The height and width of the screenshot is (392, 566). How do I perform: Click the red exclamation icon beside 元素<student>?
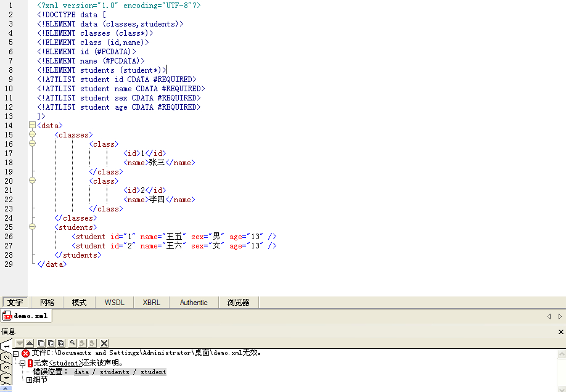coord(30,363)
